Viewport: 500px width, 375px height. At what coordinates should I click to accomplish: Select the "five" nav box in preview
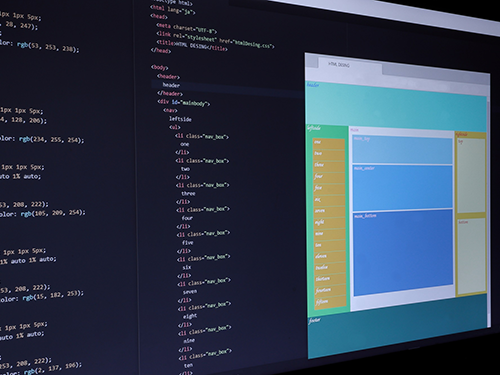tap(329, 189)
